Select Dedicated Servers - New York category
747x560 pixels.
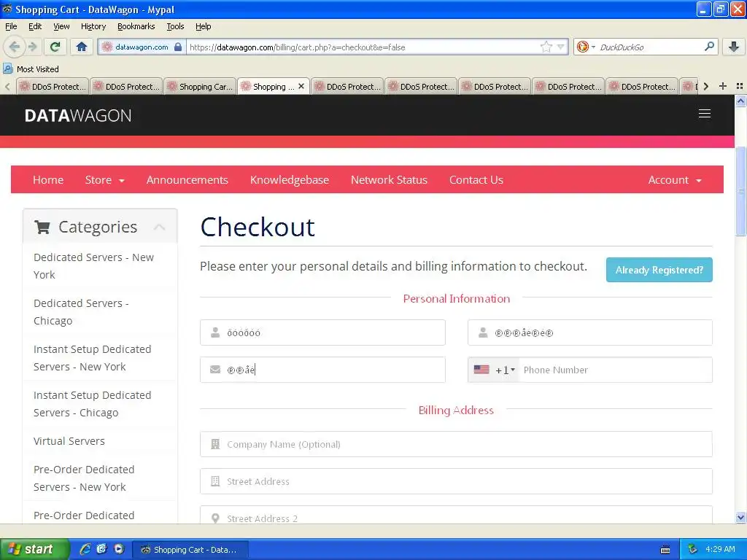point(99,265)
